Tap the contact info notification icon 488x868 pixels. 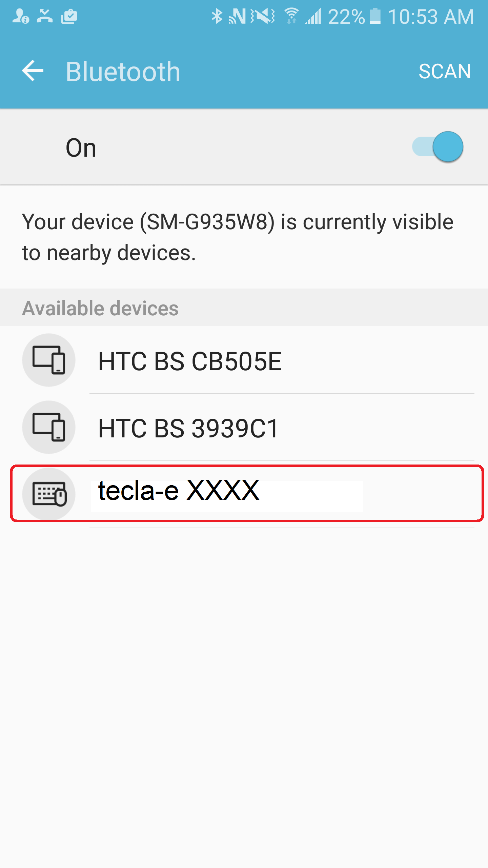coord(21,16)
